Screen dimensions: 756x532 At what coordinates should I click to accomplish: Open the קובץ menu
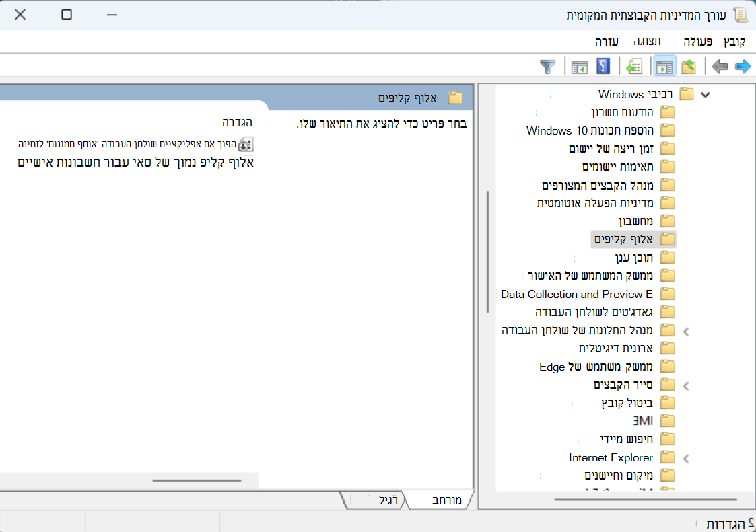pyautogui.click(x=734, y=42)
